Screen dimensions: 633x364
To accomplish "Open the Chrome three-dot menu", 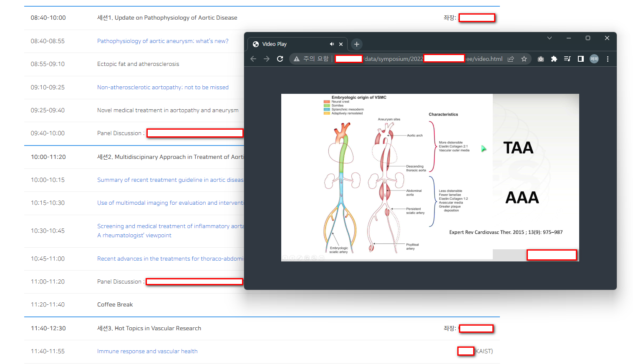I will tap(608, 59).
